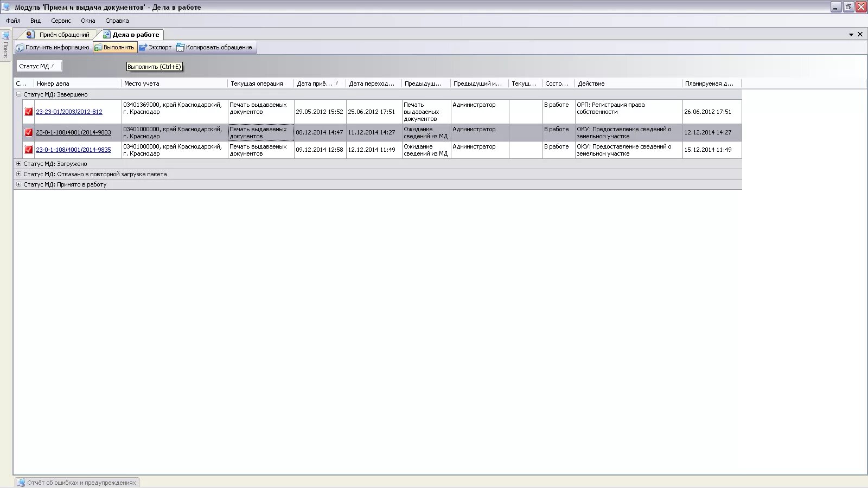
Task: Click the Выполнить toolbar icon
Action: point(98,48)
